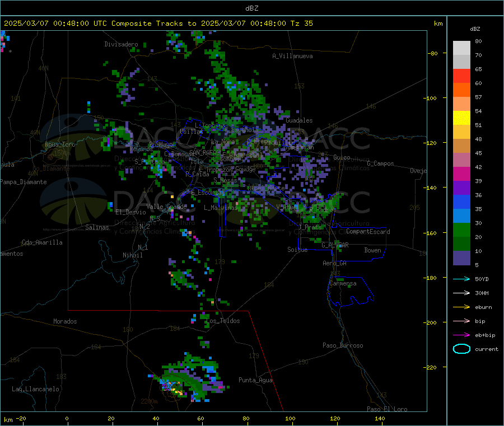Click the 0 km horizontal axis tick
Screen dimensions: 504x426
coord(67,418)
